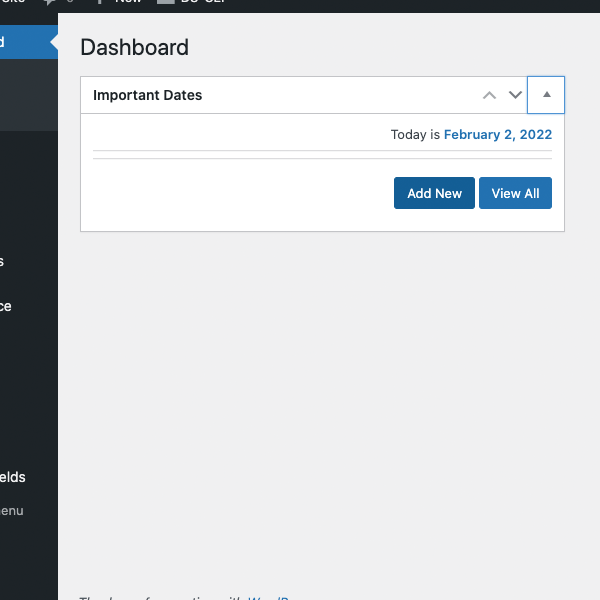Follow the WordPress link in the footer
600x600 pixels.
tap(268, 597)
